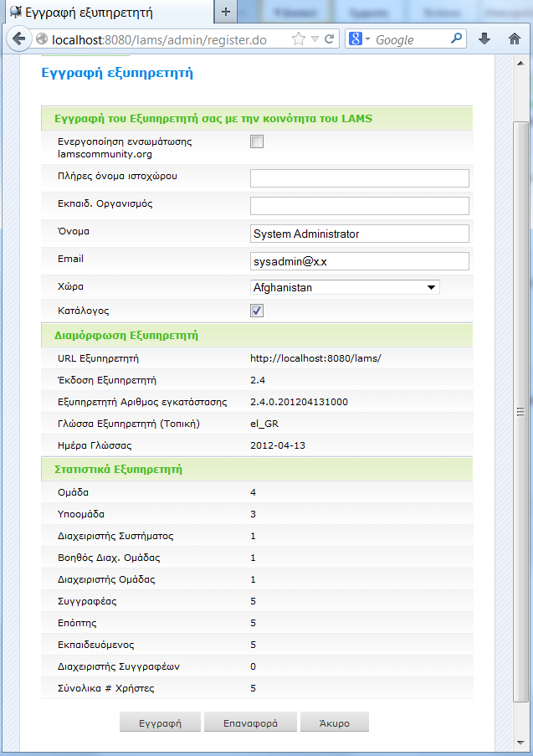The width and height of the screenshot is (533, 756).
Task: Click the Πλήρες όνομα ιστοχώρου field
Action: click(x=360, y=178)
